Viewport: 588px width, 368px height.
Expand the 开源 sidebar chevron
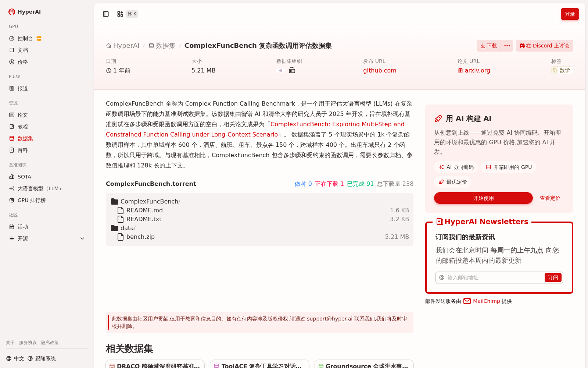pos(82,238)
